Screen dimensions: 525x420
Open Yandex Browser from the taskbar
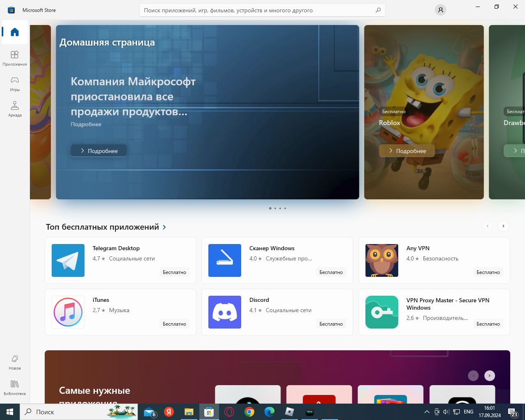pyautogui.click(x=169, y=412)
